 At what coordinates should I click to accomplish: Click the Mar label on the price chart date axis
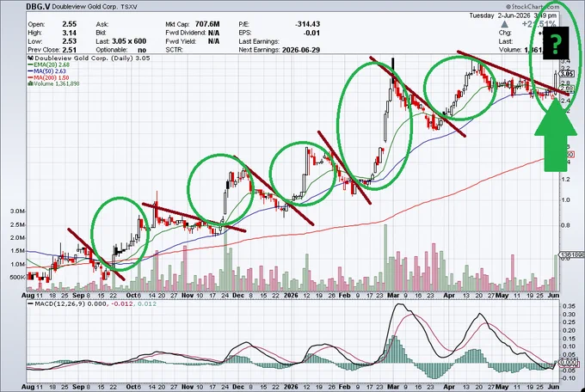point(392,295)
